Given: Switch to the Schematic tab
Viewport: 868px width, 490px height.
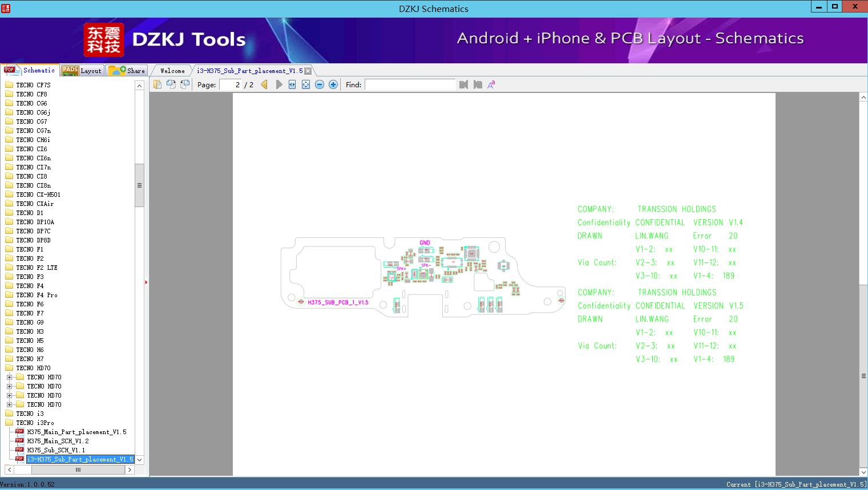Looking at the screenshot, I should pos(30,70).
